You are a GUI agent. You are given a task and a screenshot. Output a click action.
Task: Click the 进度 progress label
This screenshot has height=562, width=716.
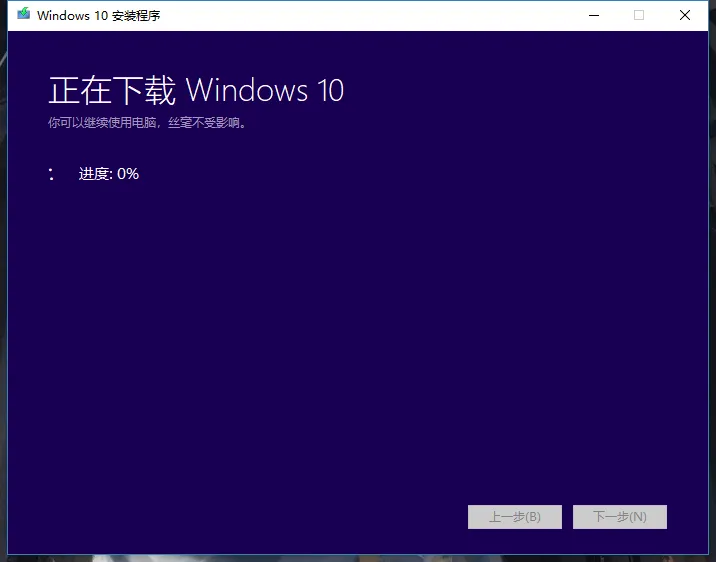(x=95, y=174)
